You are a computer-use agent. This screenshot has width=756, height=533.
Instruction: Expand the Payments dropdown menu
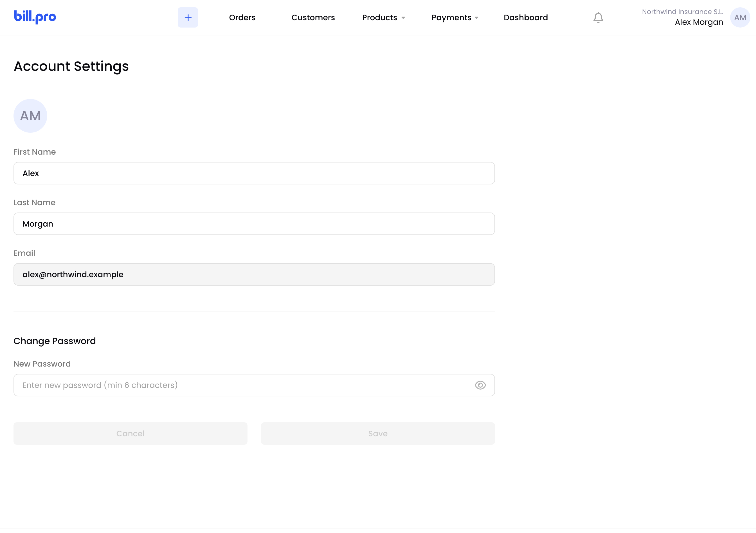tap(455, 17)
